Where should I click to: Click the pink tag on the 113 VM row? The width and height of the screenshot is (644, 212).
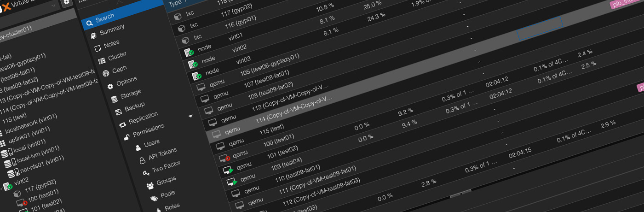pyautogui.click(x=640, y=87)
